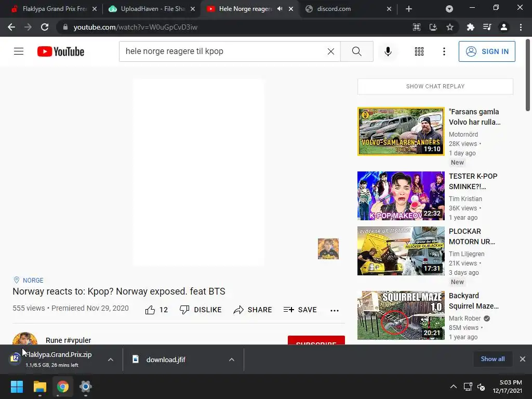Open the Chrome three-dot menu

click(521, 27)
